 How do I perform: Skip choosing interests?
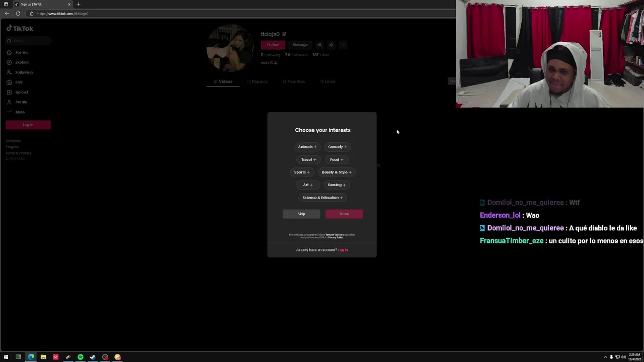(301, 214)
